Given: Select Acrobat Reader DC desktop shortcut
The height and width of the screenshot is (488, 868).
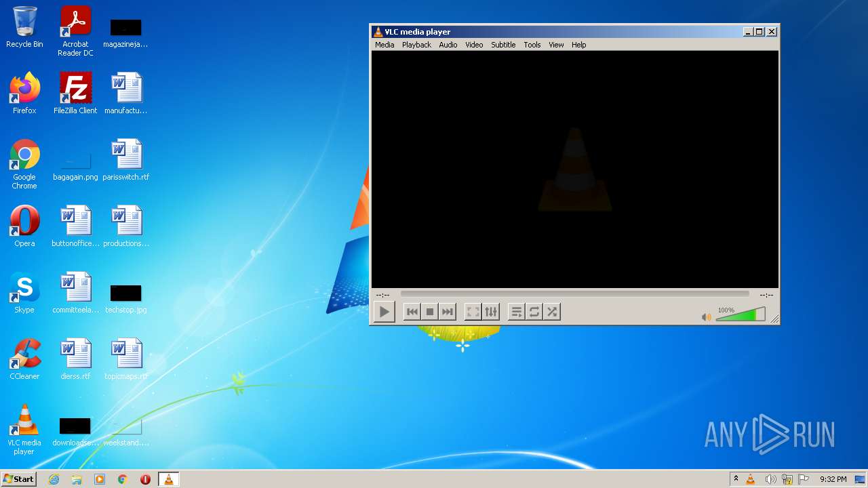Looking at the screenshot, I should tap(75, 31).
